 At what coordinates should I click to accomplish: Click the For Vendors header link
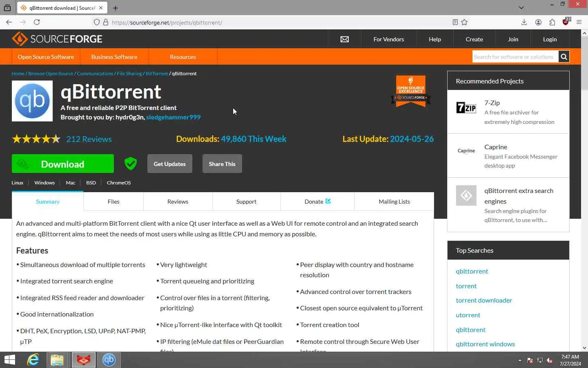tap(389, 39)
